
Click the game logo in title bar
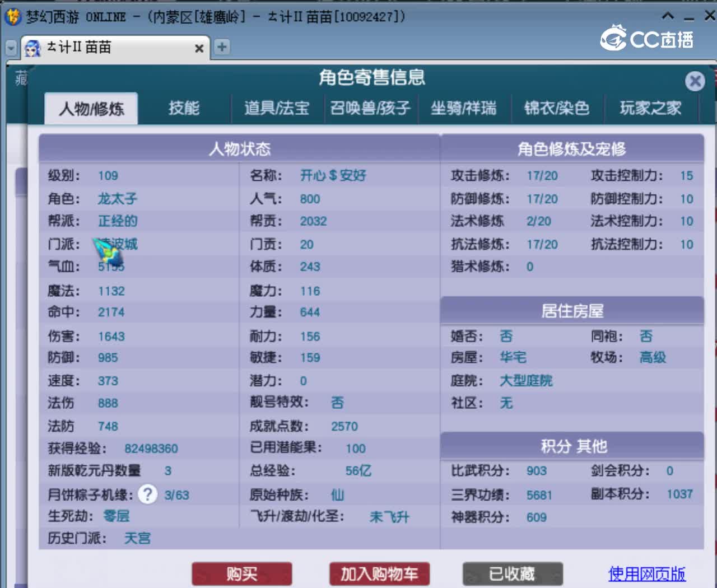pyautogui.click(x=12, y=16)
